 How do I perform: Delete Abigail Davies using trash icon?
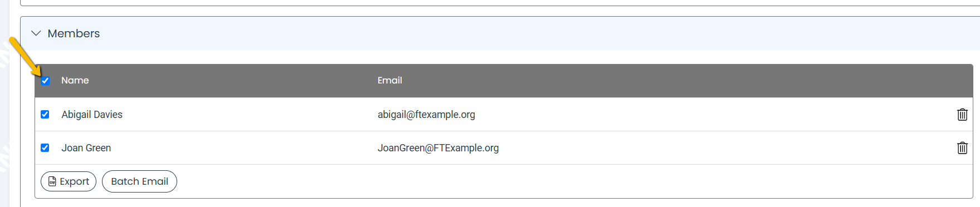962,115
